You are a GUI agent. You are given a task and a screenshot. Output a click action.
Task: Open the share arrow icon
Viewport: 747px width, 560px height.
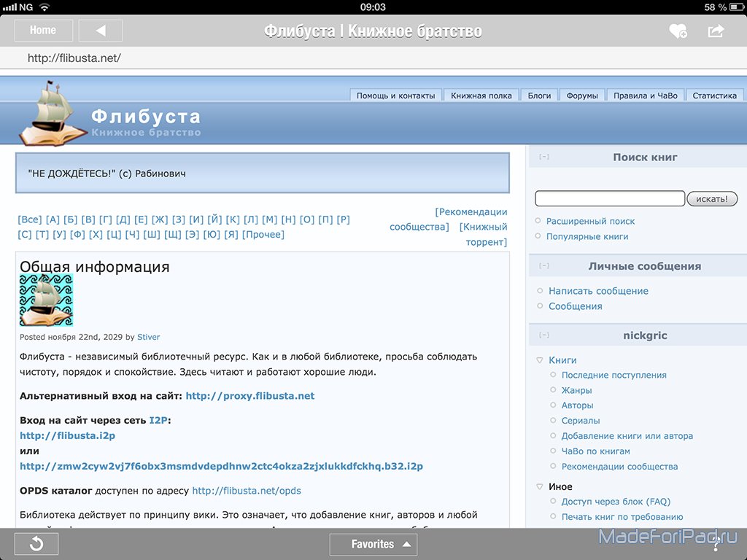pyautogui.click(x=716, y=31)
